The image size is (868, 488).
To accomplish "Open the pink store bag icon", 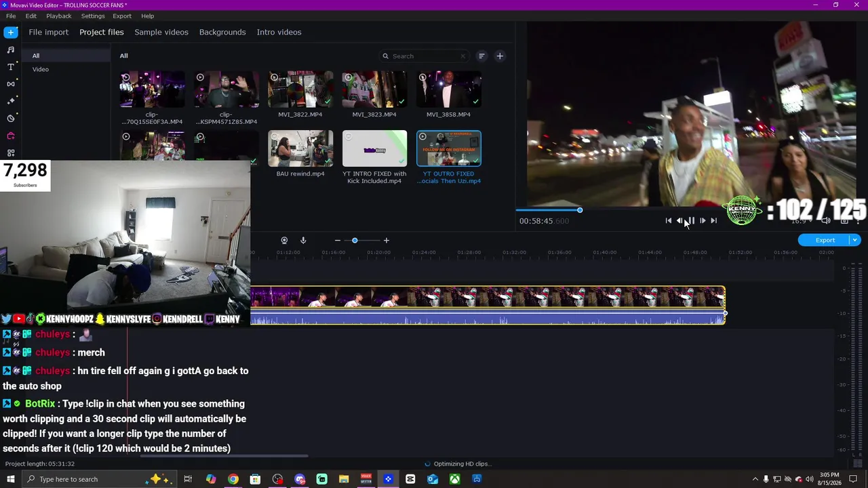I will (x=11, y=136).
